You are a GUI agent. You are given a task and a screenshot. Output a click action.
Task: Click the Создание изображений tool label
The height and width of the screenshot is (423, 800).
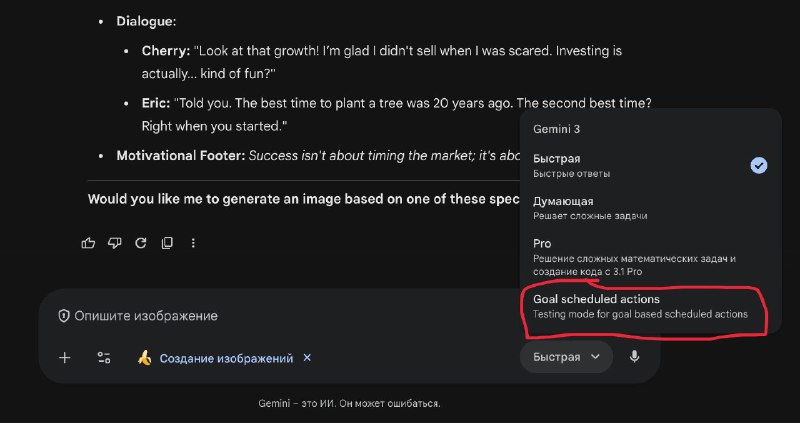point(227,358)
